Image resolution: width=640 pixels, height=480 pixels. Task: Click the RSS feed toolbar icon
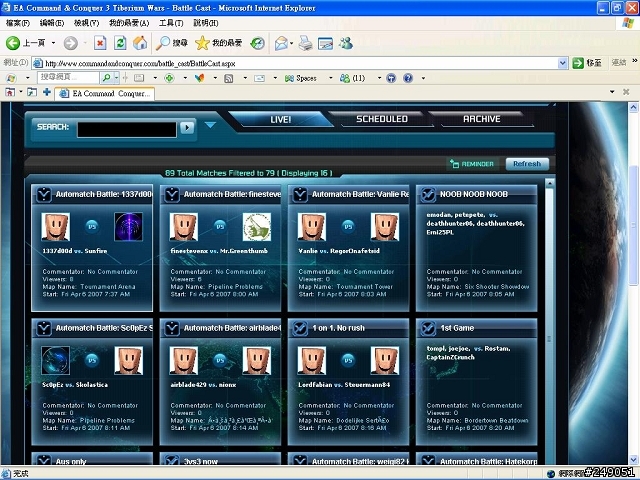(229, 78)
